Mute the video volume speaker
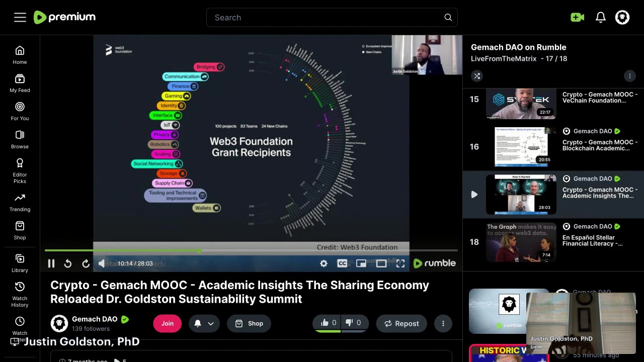This screenshot has height=362, width=644. point(102,263)
